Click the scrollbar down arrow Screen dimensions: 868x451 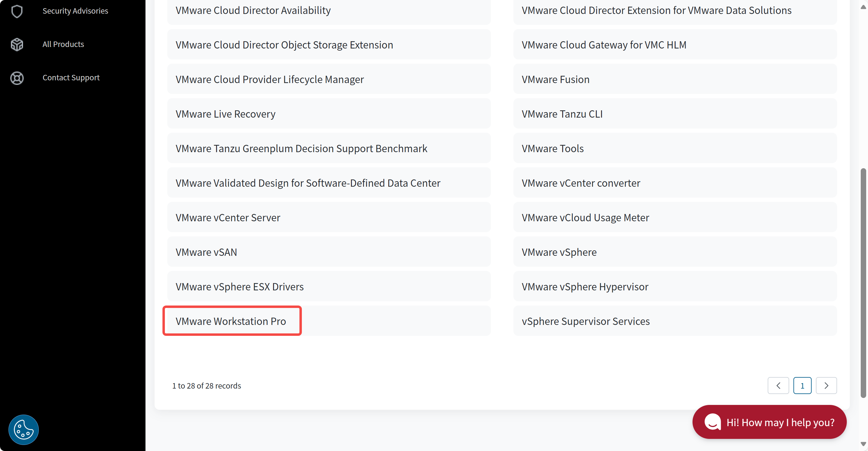click(x=863, y=444)
